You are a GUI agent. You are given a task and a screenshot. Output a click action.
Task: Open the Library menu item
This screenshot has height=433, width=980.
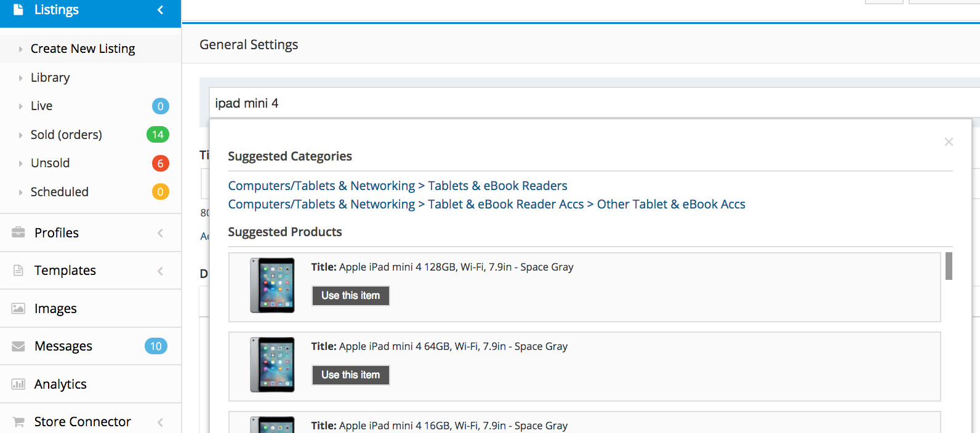(x=50, y=77)
